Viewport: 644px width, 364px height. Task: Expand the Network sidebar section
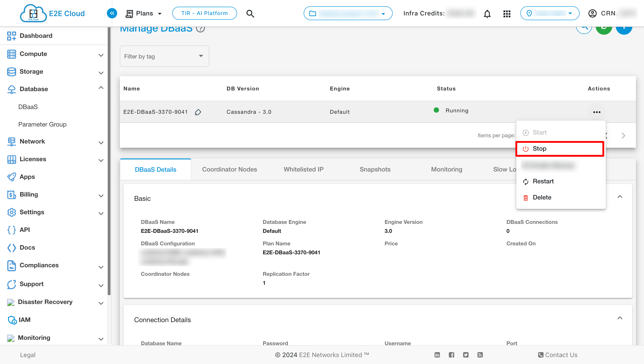tap(101, 143)
